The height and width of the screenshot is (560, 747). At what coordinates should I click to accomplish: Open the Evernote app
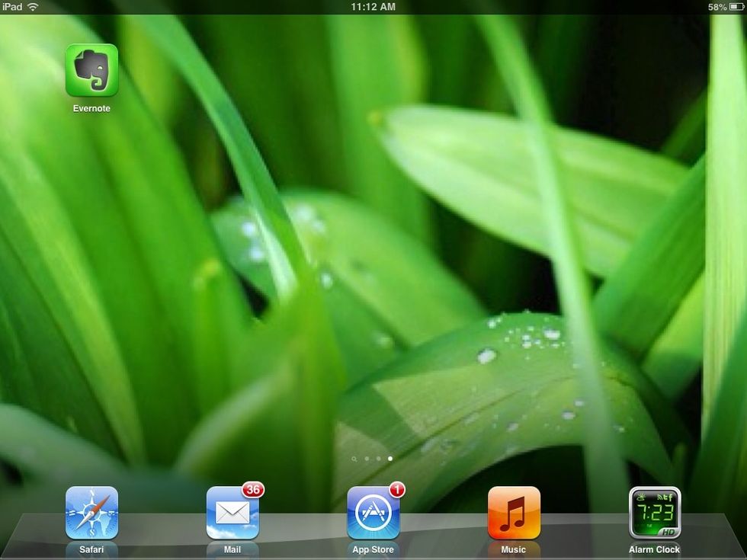91,70
